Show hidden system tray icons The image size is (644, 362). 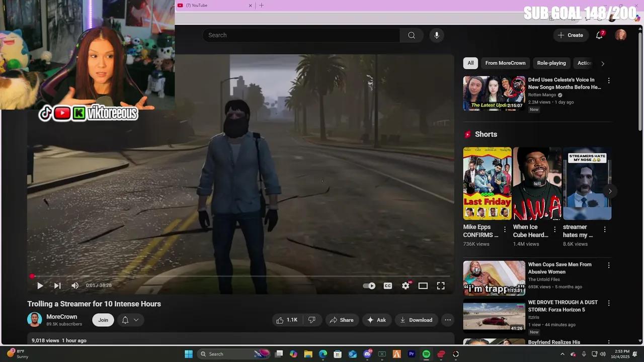pos(562,354)
